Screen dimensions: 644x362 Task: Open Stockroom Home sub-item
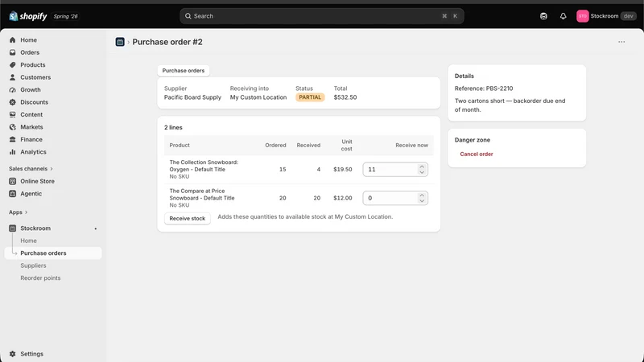click(x=28, y=241)
